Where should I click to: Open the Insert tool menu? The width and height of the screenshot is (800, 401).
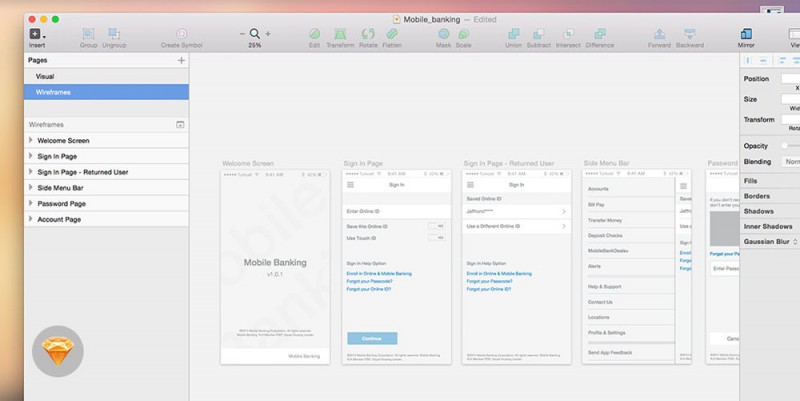coord(37,35)
